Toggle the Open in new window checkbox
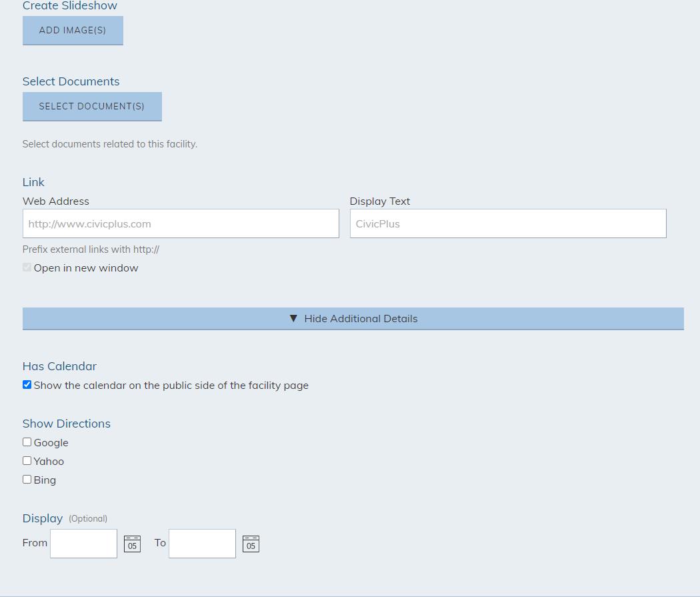The width and height of the screenshot is (700, 597). [27, 267]
